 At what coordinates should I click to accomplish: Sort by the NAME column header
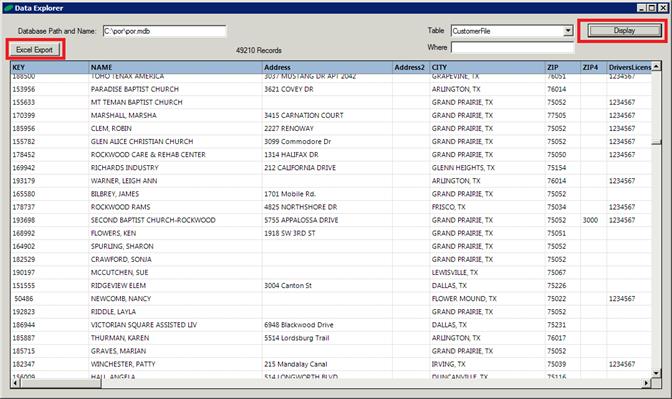175,67
